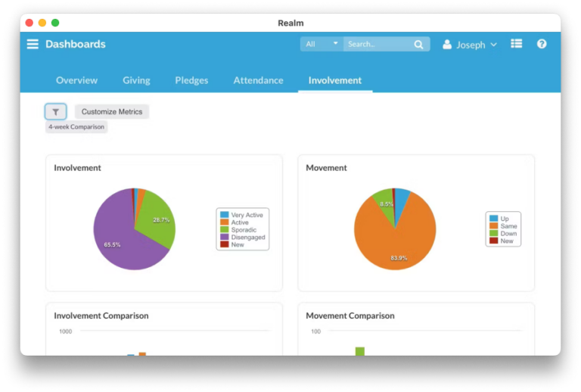Switch to the Overview tab
This screenshot has height=392, width=581.
point(76,80)
